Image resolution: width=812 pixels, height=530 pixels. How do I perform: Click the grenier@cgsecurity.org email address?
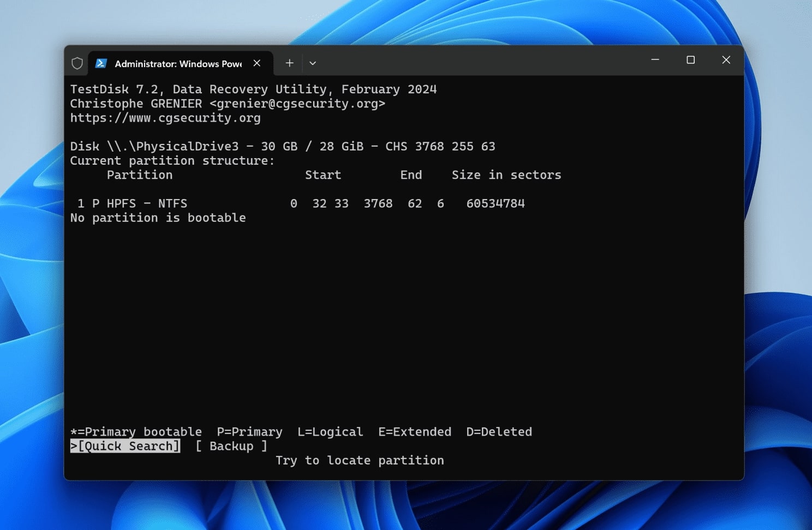[297, 104]
